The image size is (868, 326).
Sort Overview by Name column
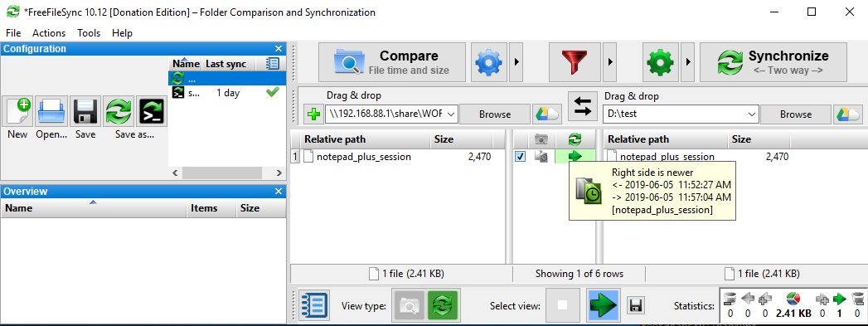click(x=93, y=208)
